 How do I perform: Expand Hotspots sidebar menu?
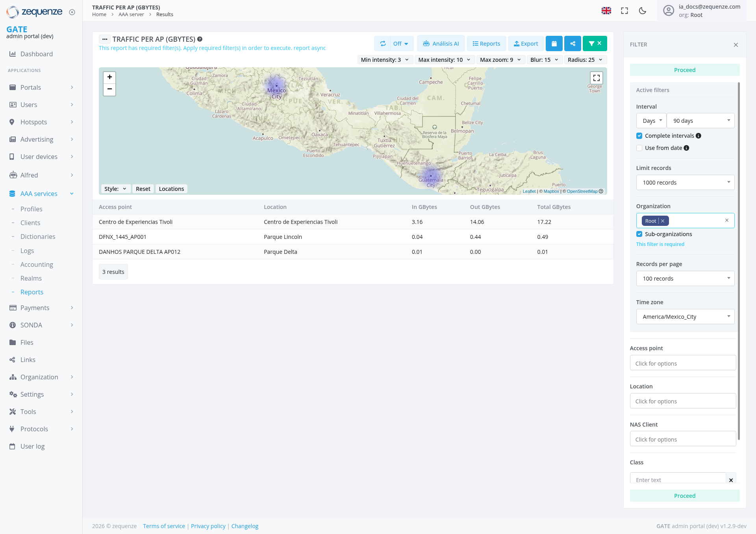(x=41, y=122)
